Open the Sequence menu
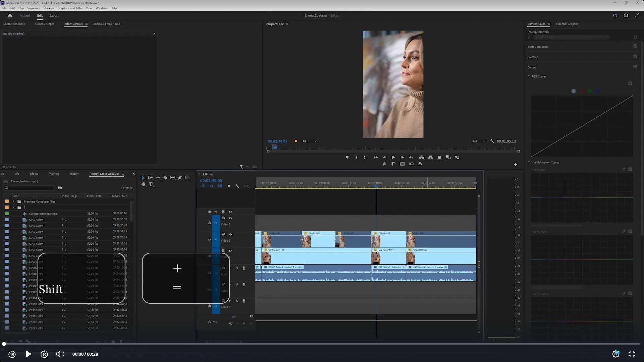The image size is (644, 362). [33, 8]
